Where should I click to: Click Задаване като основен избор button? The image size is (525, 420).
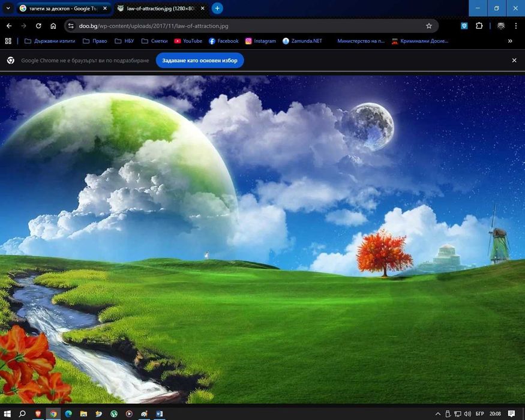[x=200, y=60]
